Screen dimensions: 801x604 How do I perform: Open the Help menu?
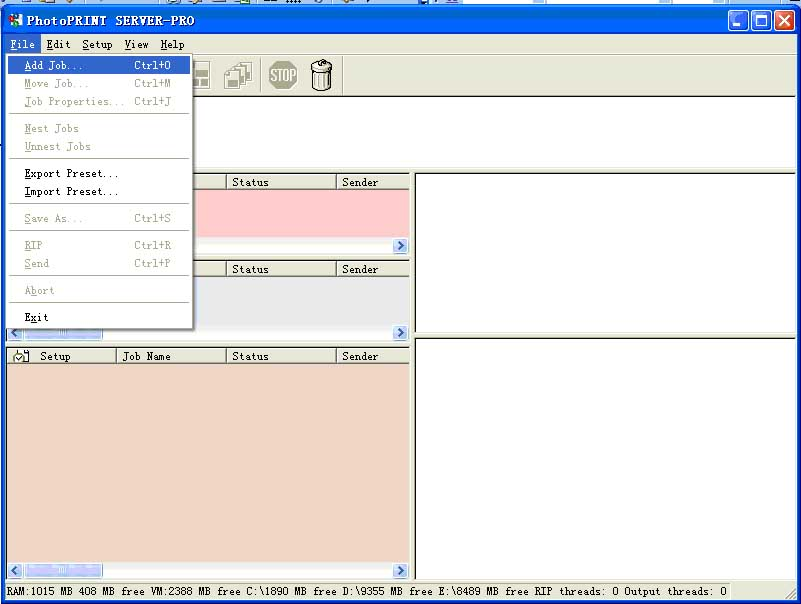(172, 44)
